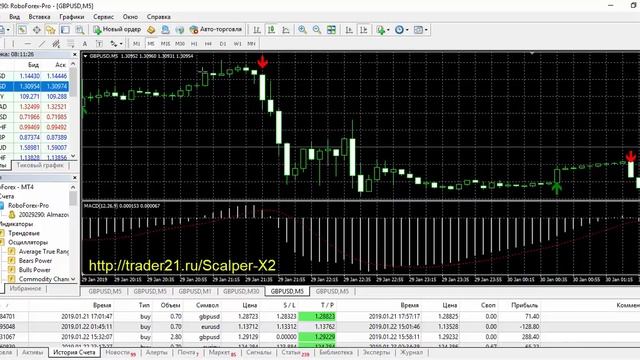Switch timeframe to M15
This screenshot has height=360, width=640.
[165, 44]
